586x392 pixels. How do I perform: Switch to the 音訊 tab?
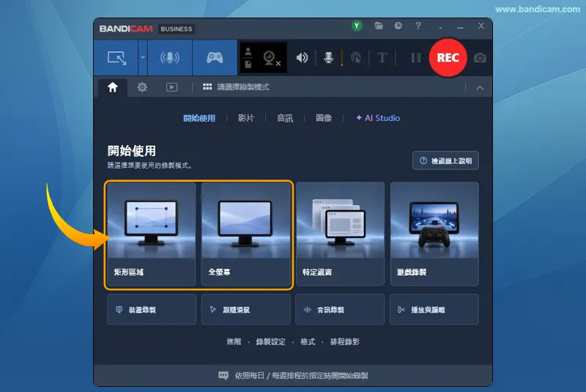[285, 118]
